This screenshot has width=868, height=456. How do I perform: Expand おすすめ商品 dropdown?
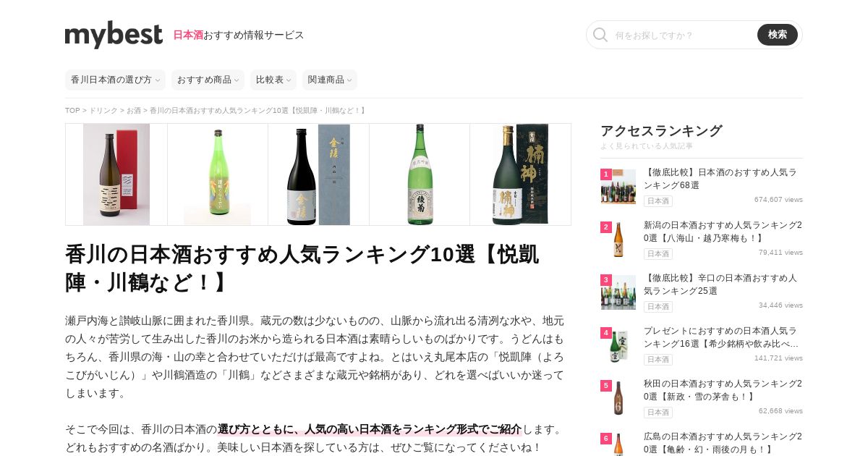pos(208,80)
